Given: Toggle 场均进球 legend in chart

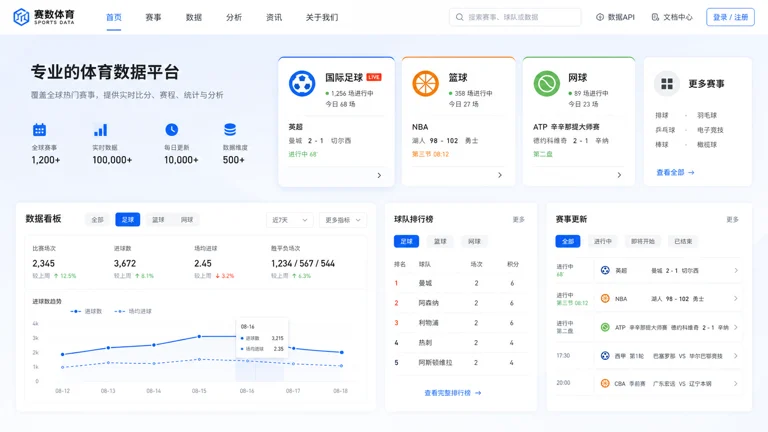Looking at the screenshot, I should click(133, 312).
